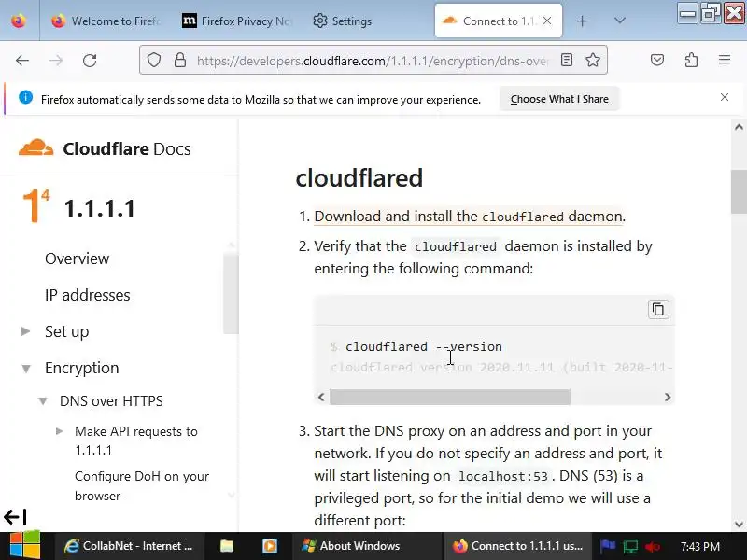
Task: Click the Encryption sidebar label
Action: pos(81,368)
